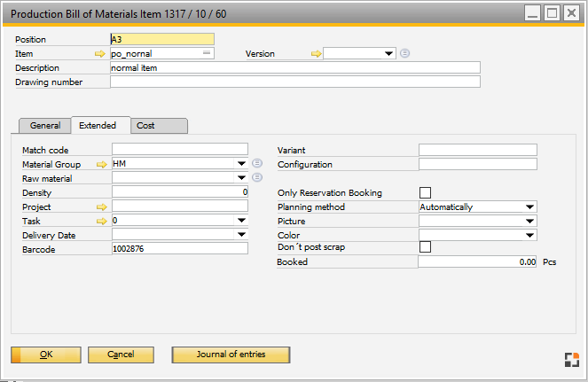
Task: Switch to the General tab
Action: pos(45,126)
